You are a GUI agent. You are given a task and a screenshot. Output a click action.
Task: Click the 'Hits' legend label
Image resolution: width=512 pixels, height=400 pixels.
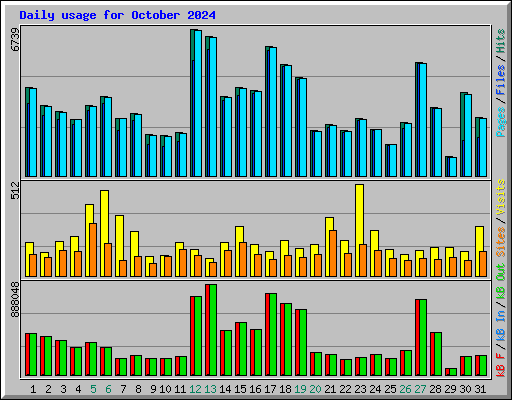click(x=501, y=41)
